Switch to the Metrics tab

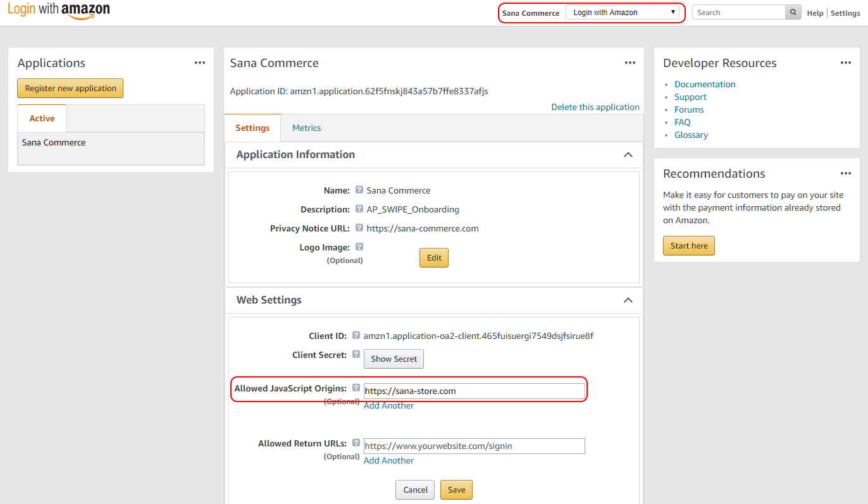306,128
